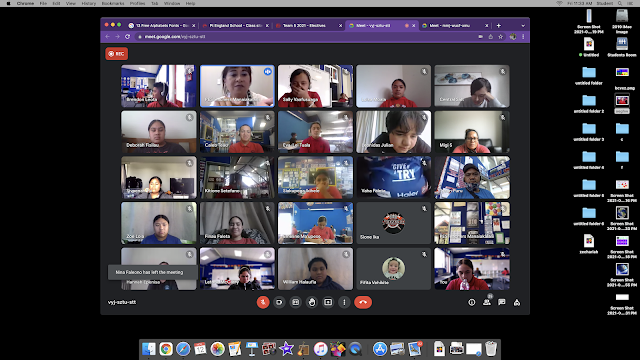Switch to the Pt England School tab
Screen dimensions: 640x360
click(x=235, y=25)
